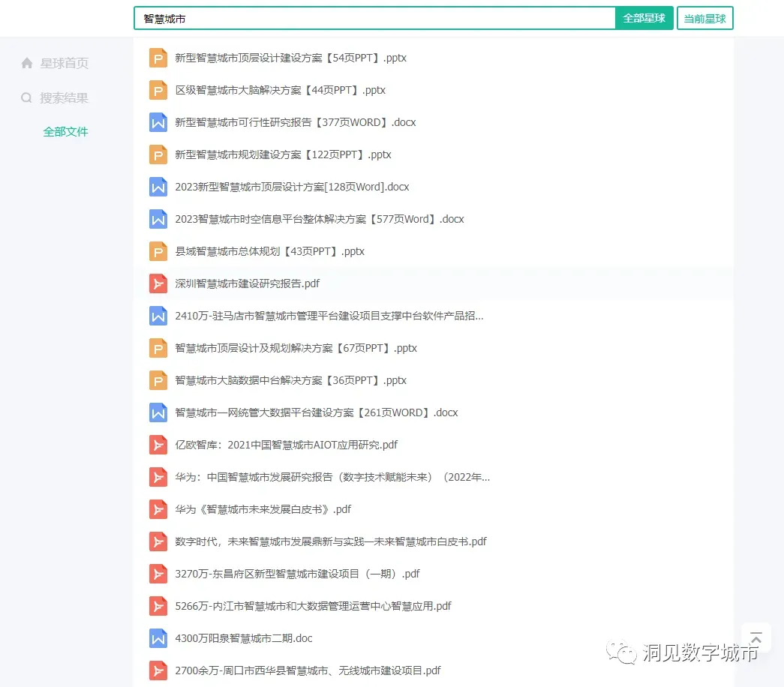784x687 pixels.
Task: Open 5266万-内江市智慧城市和大数据管理运营中心 pdf
Action: pos(313,606)
